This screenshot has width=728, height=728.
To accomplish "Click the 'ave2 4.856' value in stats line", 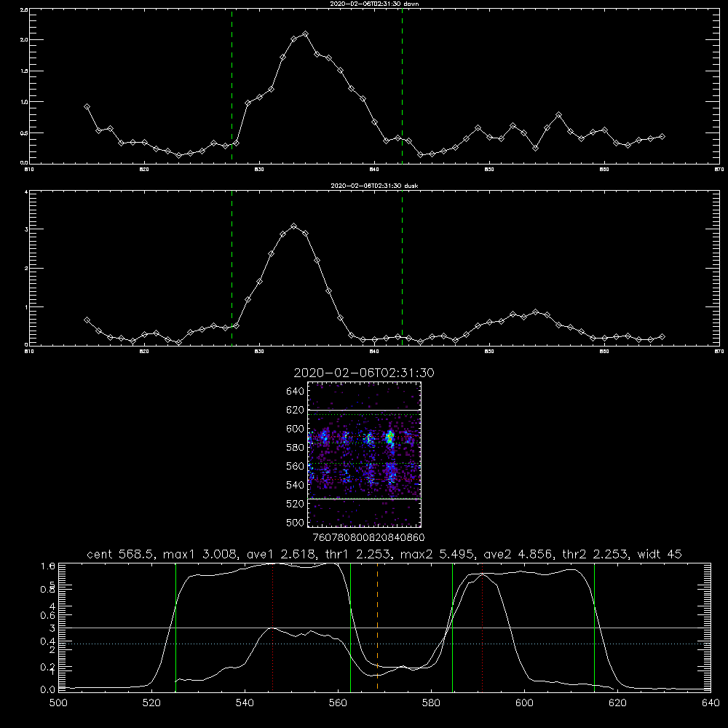I will pos(518,554).
